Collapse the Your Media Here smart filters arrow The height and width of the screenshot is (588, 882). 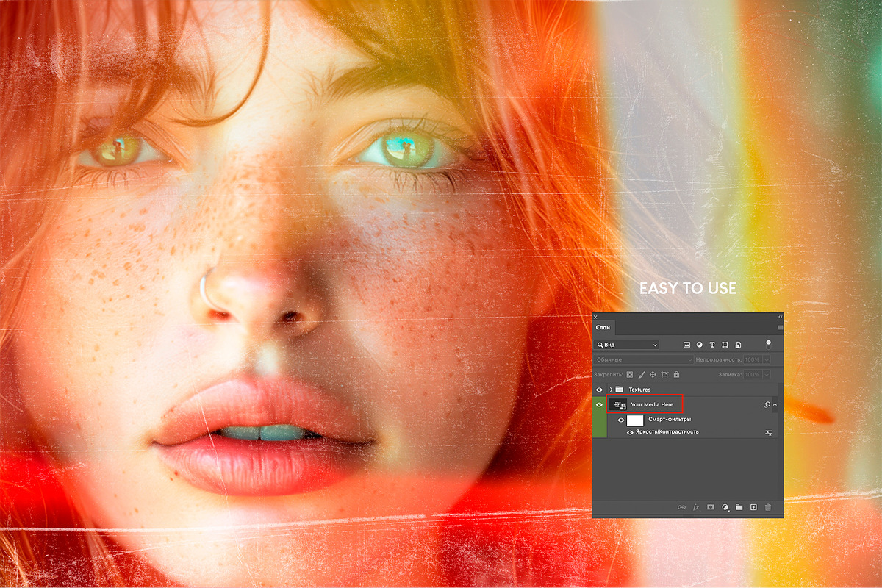tap(775, 404)
